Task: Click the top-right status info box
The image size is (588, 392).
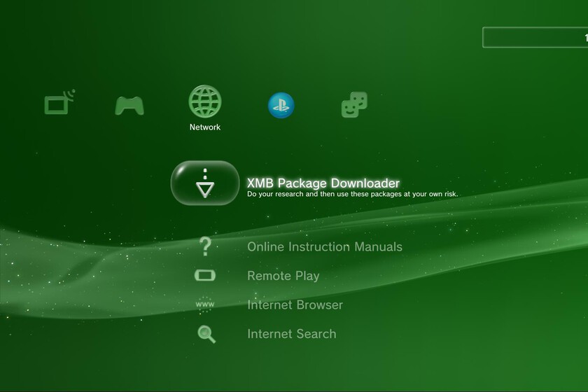Action: pyautogui.click(x=535, y=38)
